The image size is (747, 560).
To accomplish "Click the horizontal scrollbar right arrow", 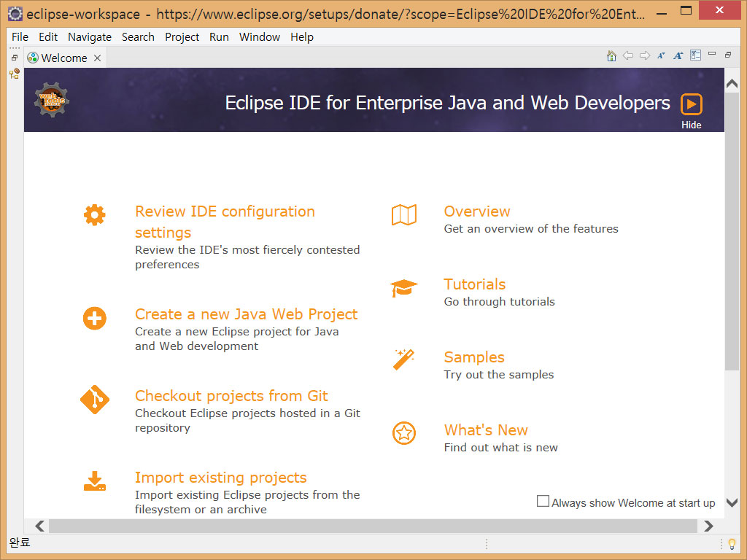I will click(708, 526).
